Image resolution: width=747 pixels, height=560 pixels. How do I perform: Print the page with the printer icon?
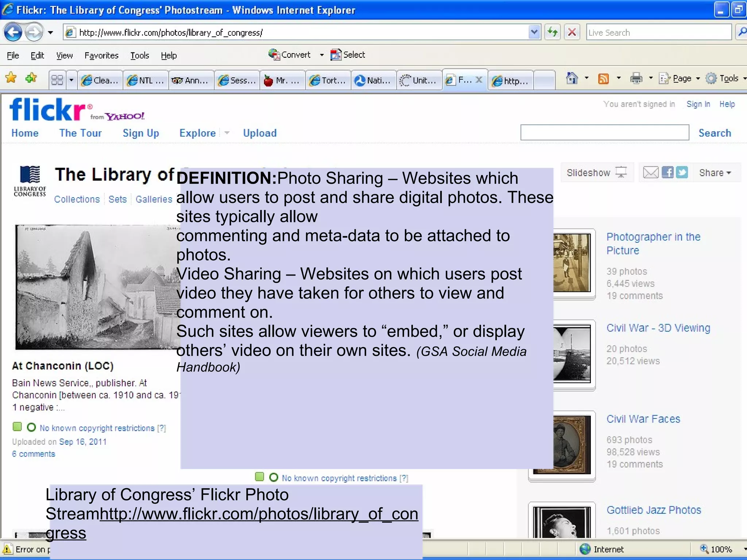pyautogui.click(x=636, y=78)
